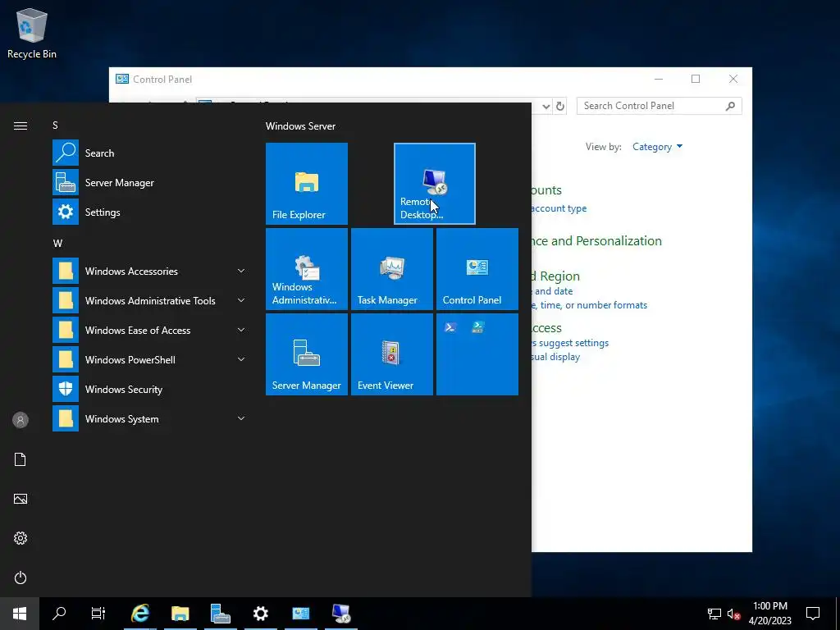Open the Windows Administrative Tools tile

307,269
